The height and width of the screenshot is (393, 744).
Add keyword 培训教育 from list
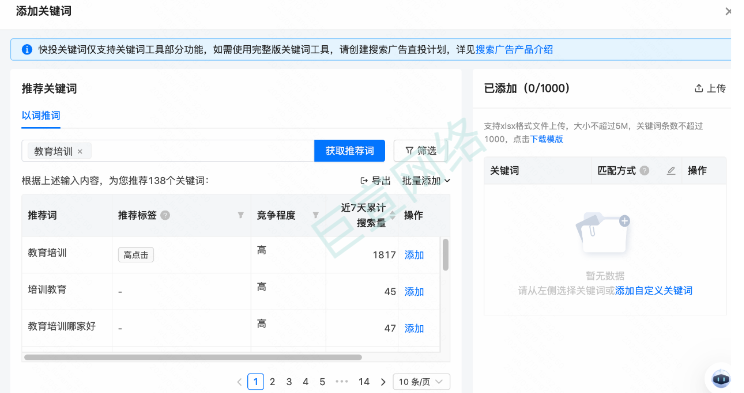414,291
